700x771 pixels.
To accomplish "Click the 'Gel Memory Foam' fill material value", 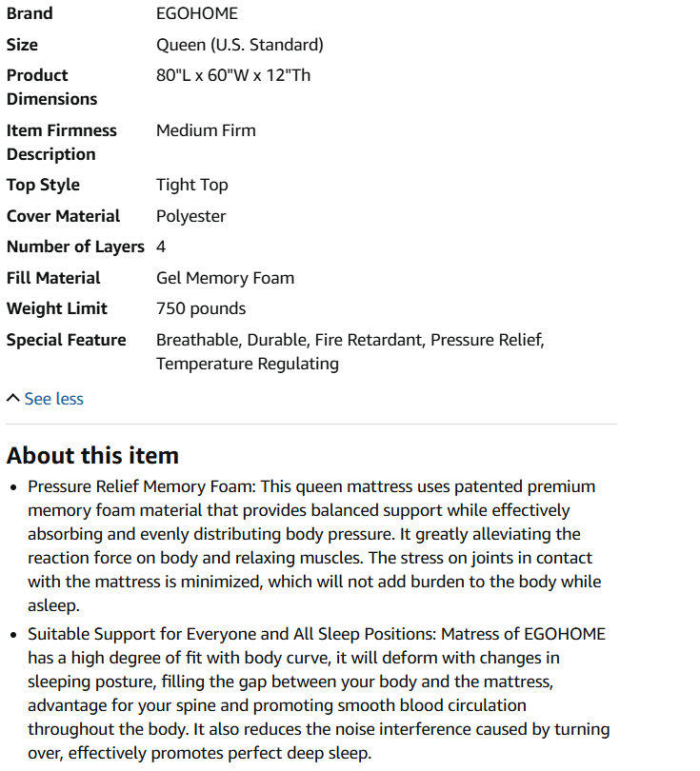I will pyautogui.click(x=225, y=278).
